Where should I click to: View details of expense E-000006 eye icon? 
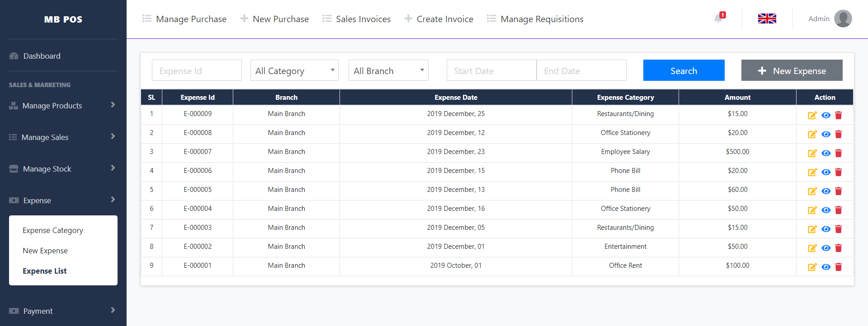pyautogui.click(x=826, y=172)
